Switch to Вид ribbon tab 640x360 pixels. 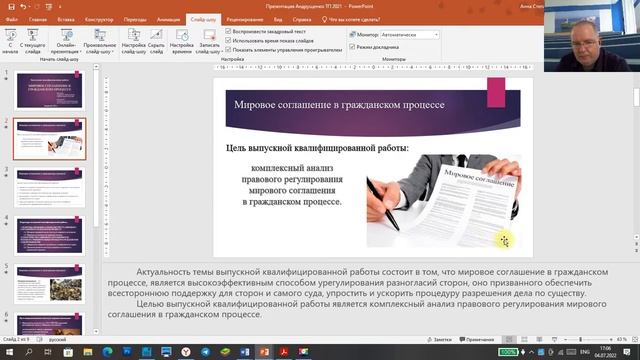pyautogui.click(x=278, y=19)
